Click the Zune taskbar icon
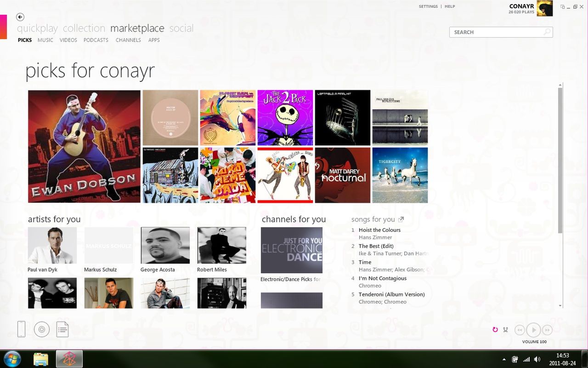Image resolution: width=588 pixels, height=368 pixels. pos(69,359)
